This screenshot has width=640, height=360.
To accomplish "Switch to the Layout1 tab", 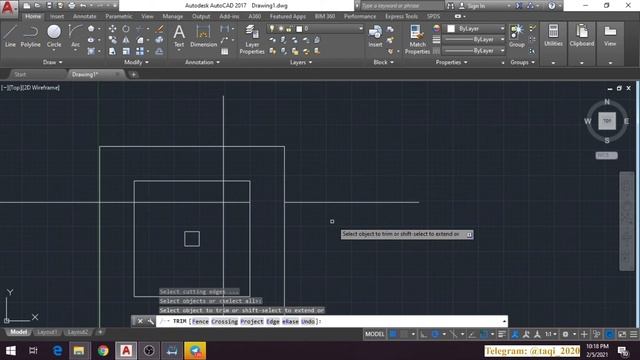I will (x=47, y=332).
